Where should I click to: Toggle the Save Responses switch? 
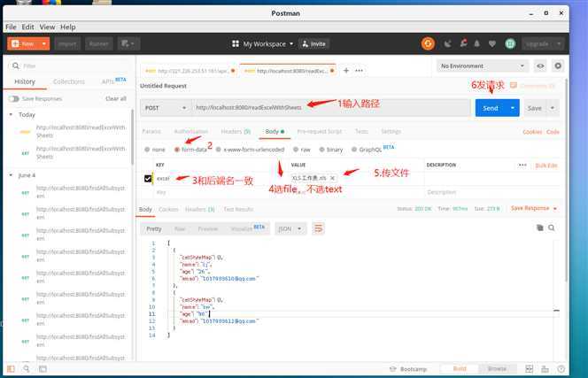pos(14,98)
